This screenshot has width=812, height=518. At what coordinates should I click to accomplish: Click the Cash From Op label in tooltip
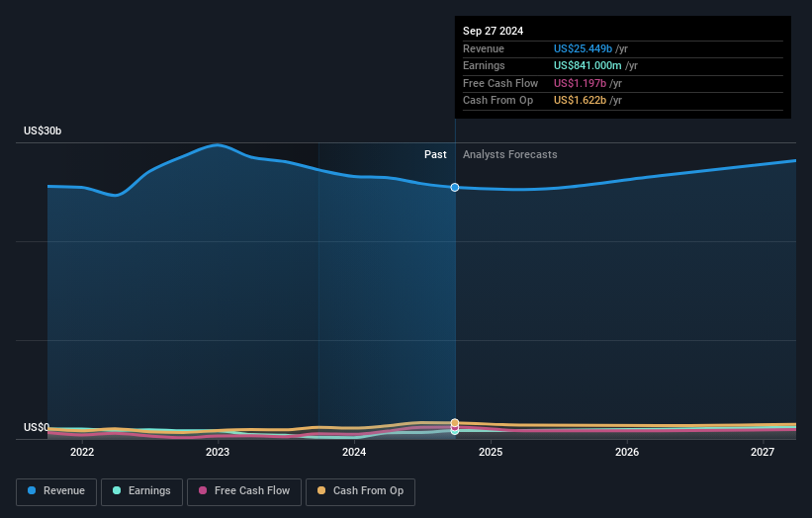(x=498, y=101)
